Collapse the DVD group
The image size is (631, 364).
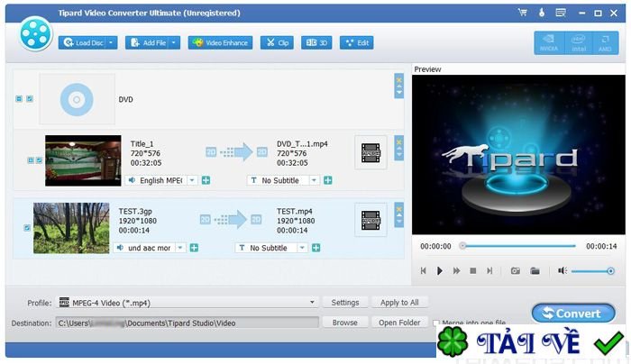[x=19, y=98]
